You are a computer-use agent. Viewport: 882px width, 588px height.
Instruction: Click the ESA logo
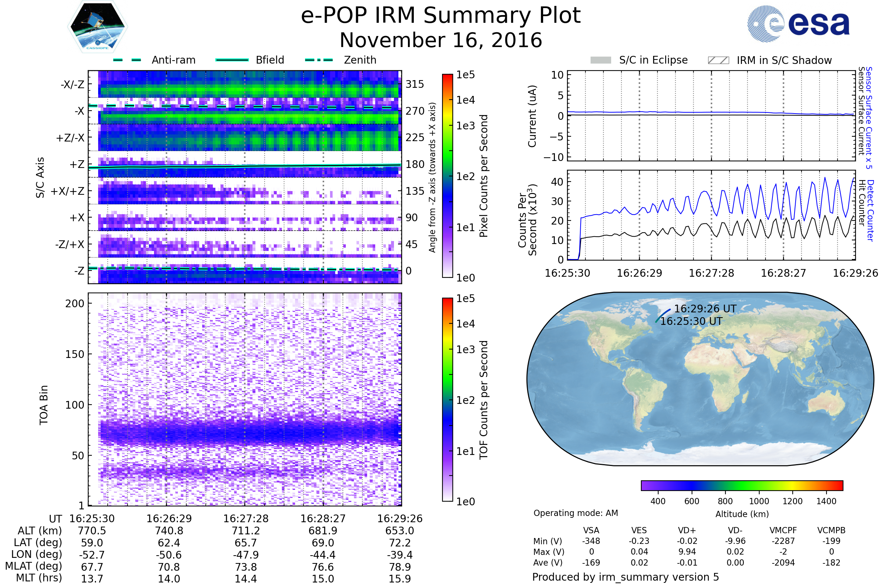pyautogui.click(x=799, y=24)
